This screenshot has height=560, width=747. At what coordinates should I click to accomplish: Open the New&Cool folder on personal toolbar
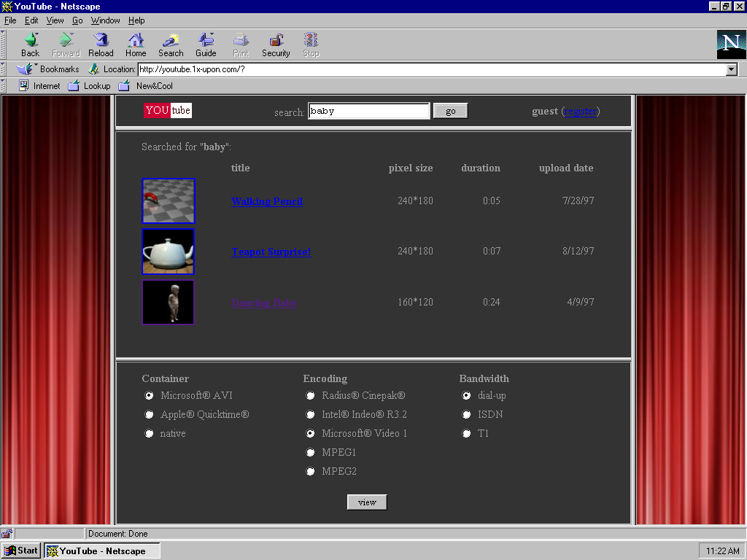tap(146, 86)
